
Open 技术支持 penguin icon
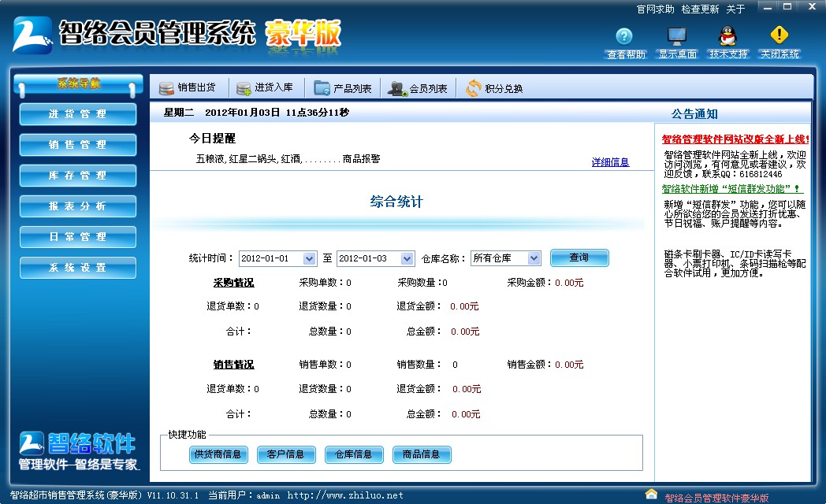[x=727, y=37]
